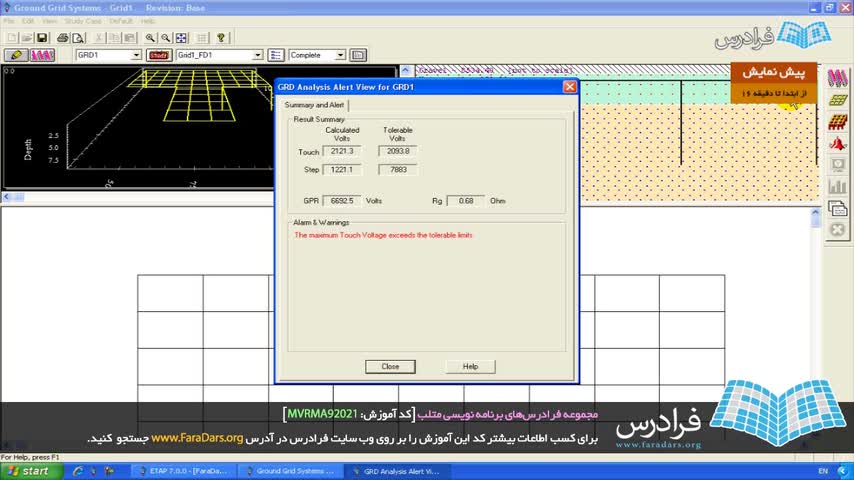Click the Print icon

(63, 38)
